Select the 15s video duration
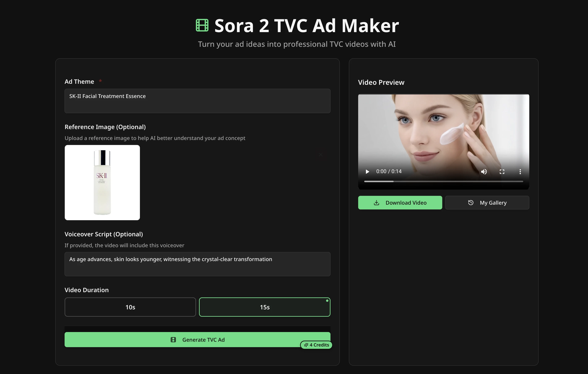This screenshot has height=374, width=588. [264, 307]
